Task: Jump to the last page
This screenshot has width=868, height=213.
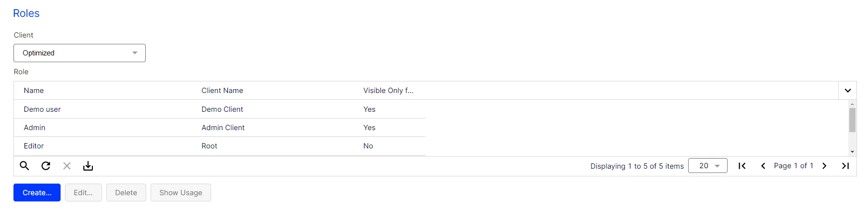Action: click(x=845, y=166)
